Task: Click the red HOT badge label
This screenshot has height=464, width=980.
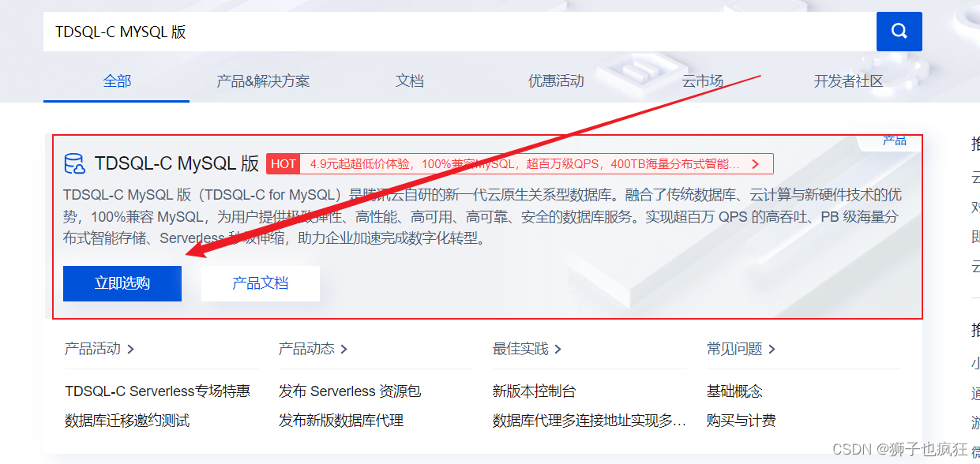Action: 283,164
